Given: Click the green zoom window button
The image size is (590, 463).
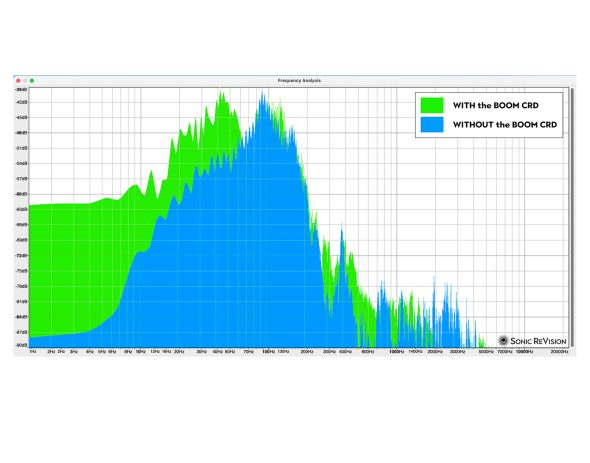Looking at the screenshot, I should (32, 81).
